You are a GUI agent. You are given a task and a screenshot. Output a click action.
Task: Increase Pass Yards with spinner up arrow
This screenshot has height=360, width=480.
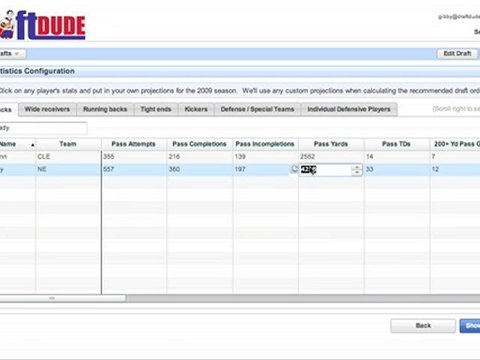coord(357,167)
